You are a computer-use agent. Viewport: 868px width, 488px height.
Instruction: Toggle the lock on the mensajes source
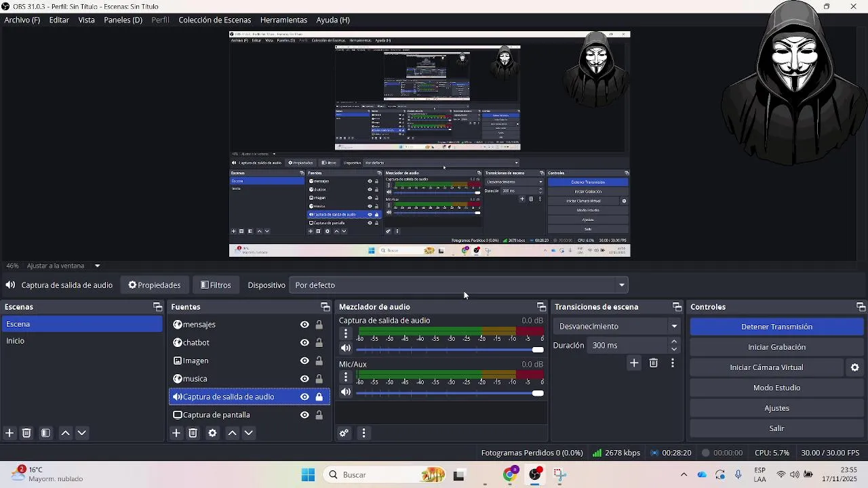click(x=319, y=325)
